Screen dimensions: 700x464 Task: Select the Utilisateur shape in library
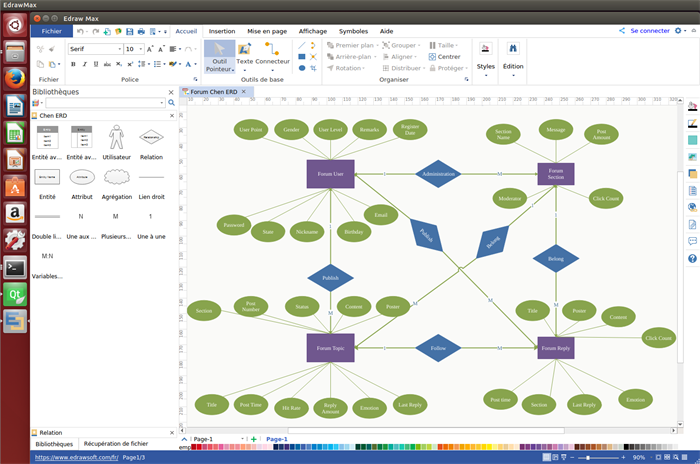(x=116, y=137)
